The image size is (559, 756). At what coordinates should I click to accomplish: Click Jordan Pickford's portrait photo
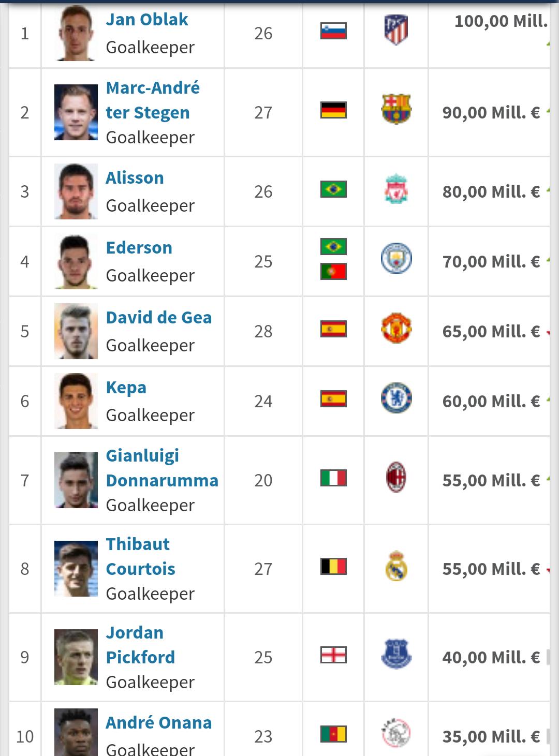click(76, 657)
